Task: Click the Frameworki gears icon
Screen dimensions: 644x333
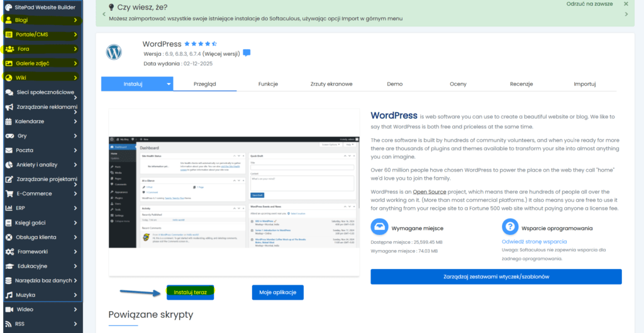Action: click(9, 251)
